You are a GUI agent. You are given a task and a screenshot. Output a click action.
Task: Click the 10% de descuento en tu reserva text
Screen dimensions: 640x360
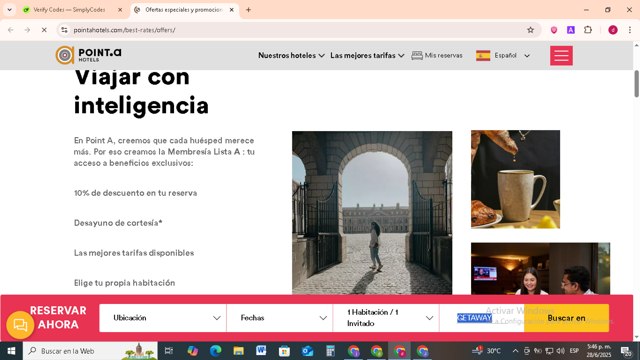tap(136, 193)
